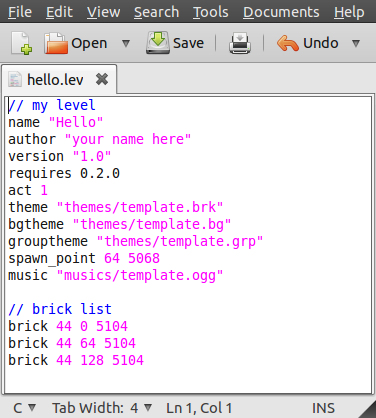Create a new document with toolbar icon
This screenshot has height=418, width=376.
(22, 43)
